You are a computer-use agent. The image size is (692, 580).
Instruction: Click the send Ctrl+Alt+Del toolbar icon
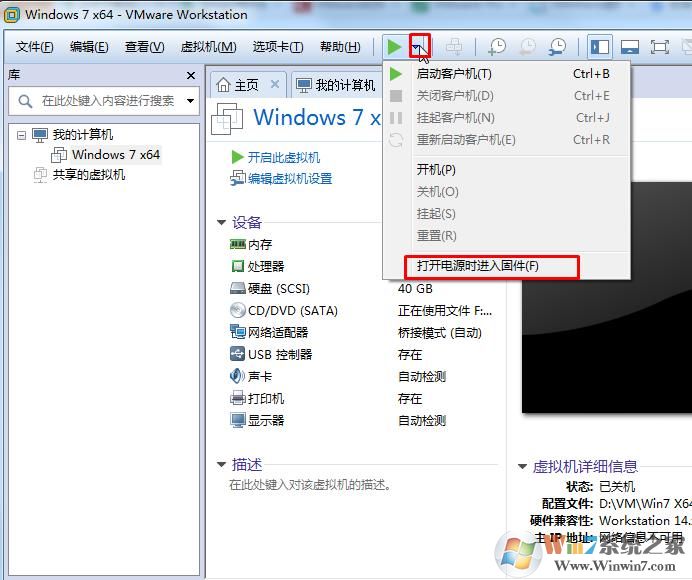click(x=454, y=46)
